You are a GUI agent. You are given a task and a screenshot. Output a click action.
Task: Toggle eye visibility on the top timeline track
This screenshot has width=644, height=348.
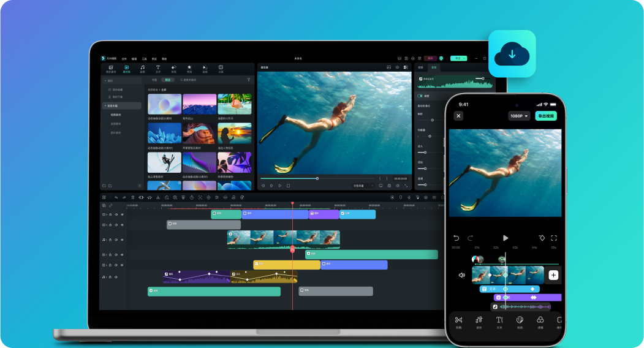click(x=122, y=214)
